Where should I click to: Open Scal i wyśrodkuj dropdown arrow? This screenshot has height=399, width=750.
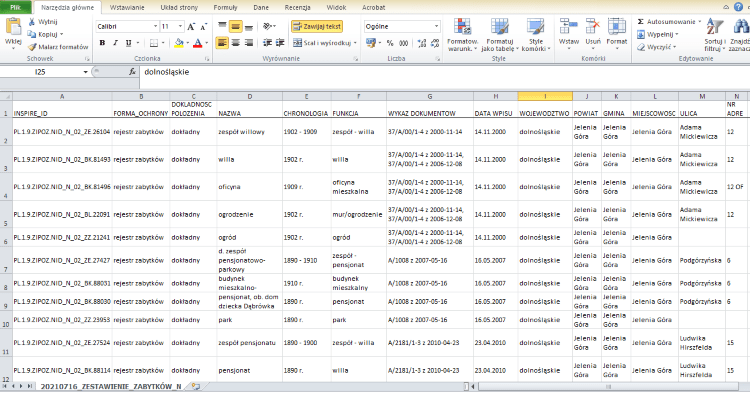click(x=355, y=43)
